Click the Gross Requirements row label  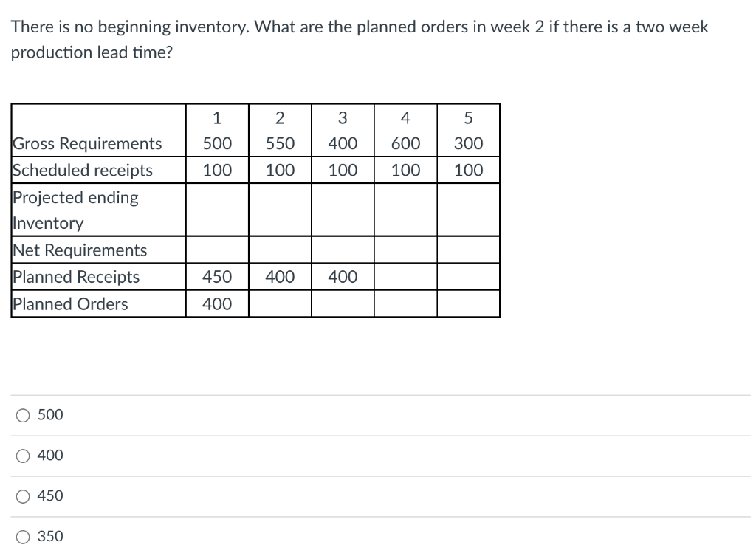coord(89,143)
